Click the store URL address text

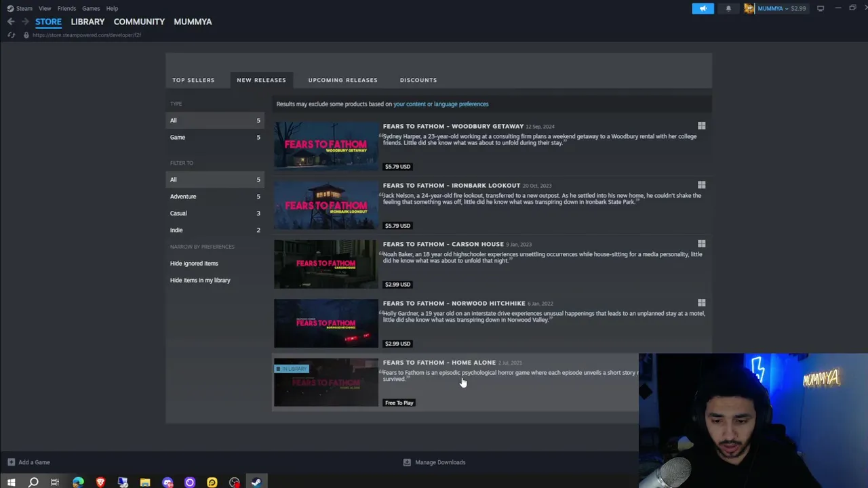87,35
